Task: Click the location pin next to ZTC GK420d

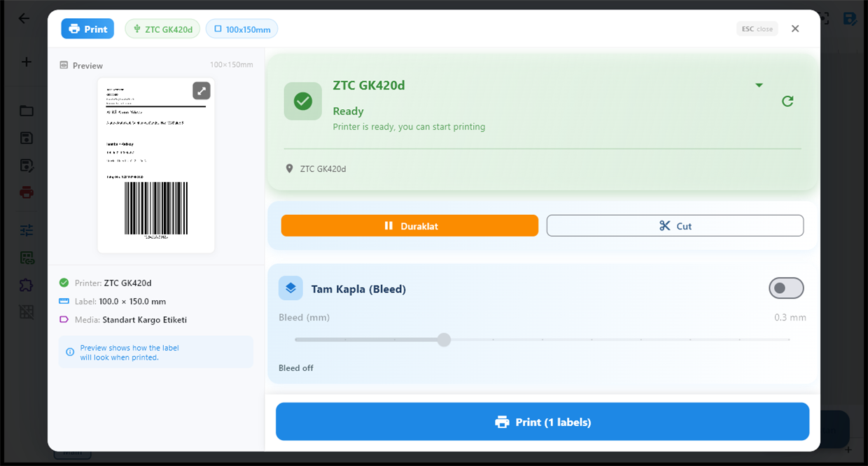Action: (290, 169)
